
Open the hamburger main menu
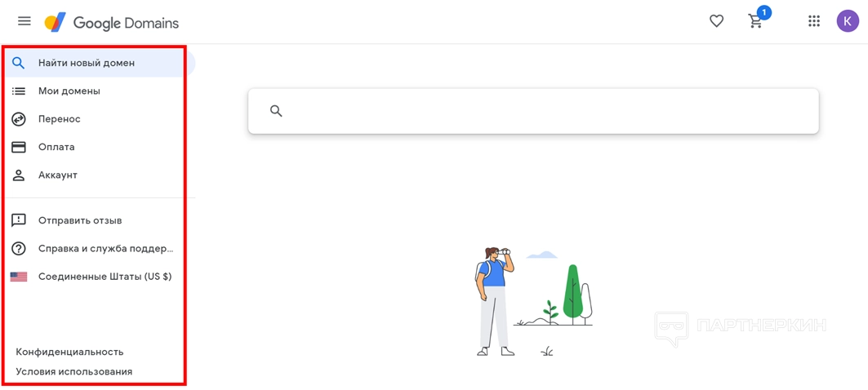[x=24, y=21]
